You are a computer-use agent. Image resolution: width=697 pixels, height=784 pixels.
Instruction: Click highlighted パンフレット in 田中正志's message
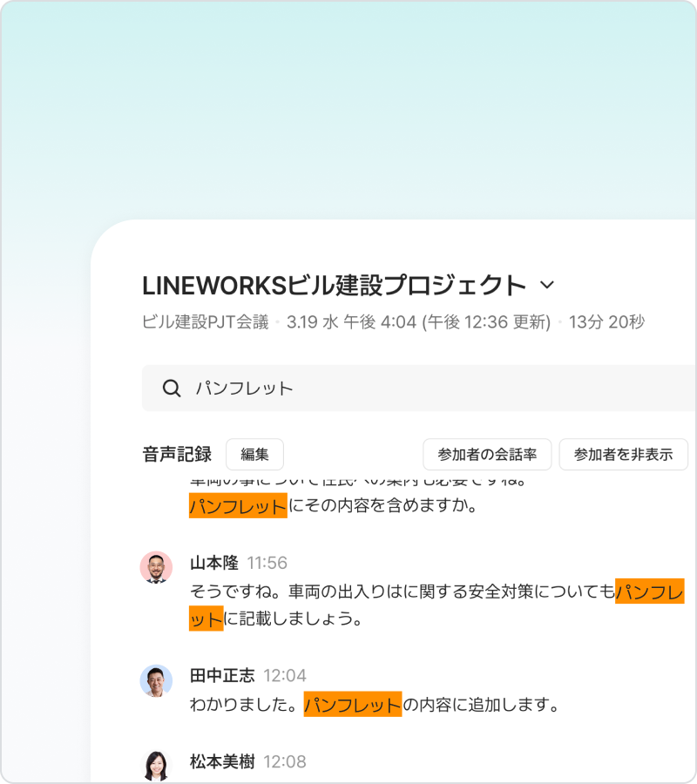(353, 704)
